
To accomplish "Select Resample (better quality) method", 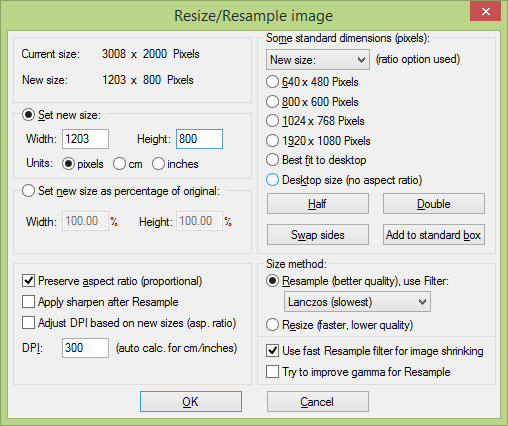I will tap(272, 281).
